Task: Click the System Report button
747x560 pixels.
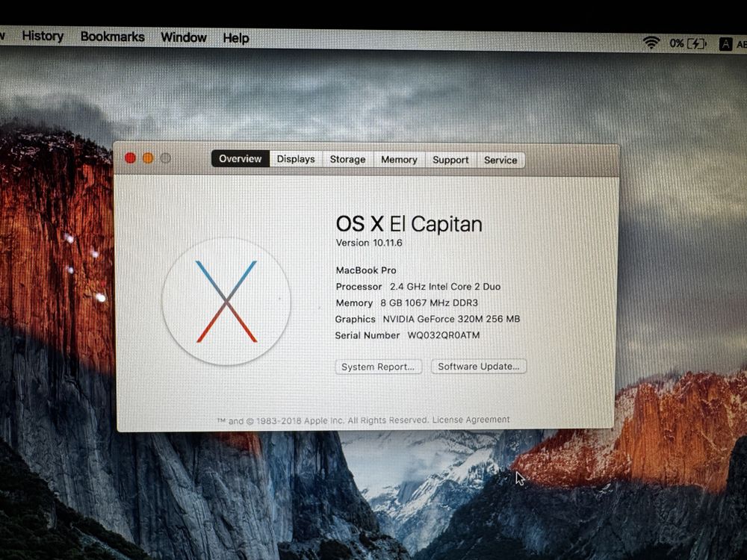Action: pos(378,367)
